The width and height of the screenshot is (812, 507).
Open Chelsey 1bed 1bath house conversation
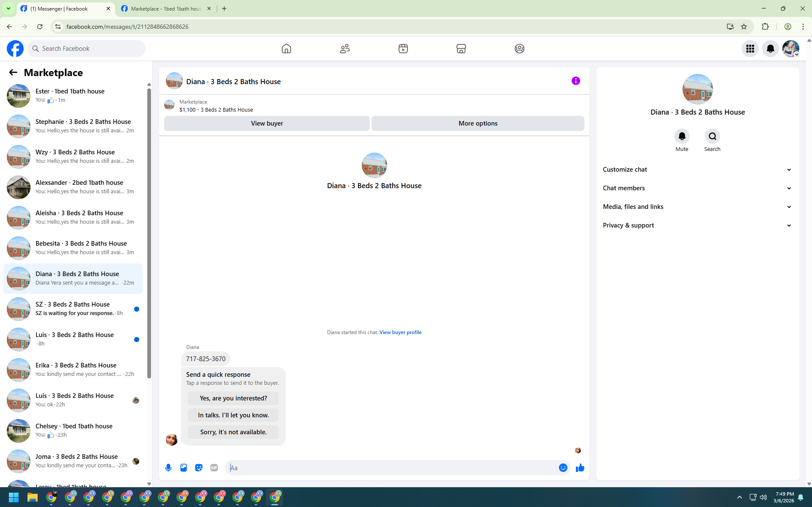pyautogui.click(x=73, y=431)
